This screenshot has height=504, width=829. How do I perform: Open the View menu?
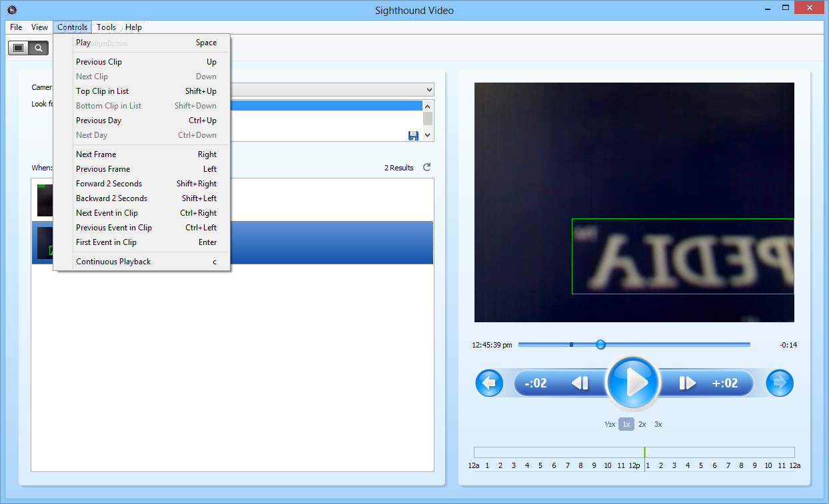click(x=40, y=27)
